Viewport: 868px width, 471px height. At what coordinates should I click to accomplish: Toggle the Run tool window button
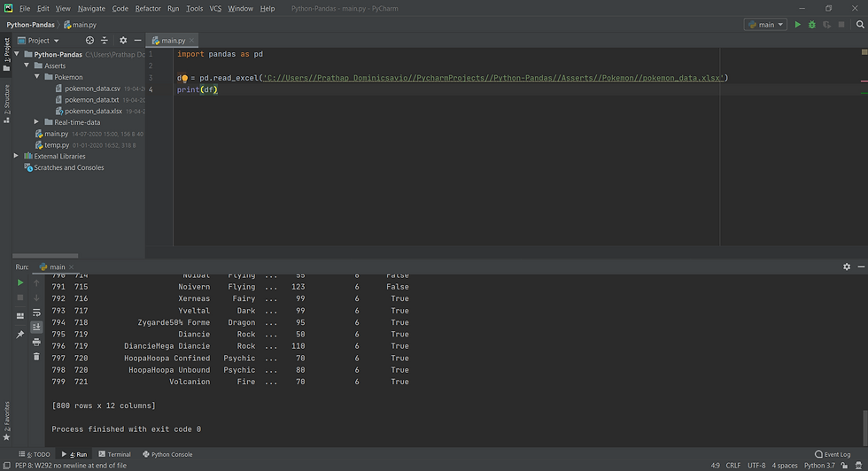pos(74,454)
